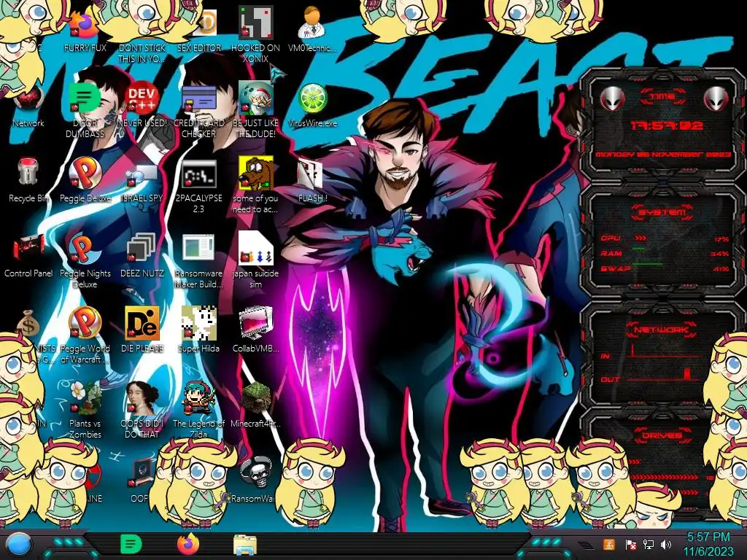Select the OOF desktop icon
The image size is (747, 560).
tap(142, 472)
